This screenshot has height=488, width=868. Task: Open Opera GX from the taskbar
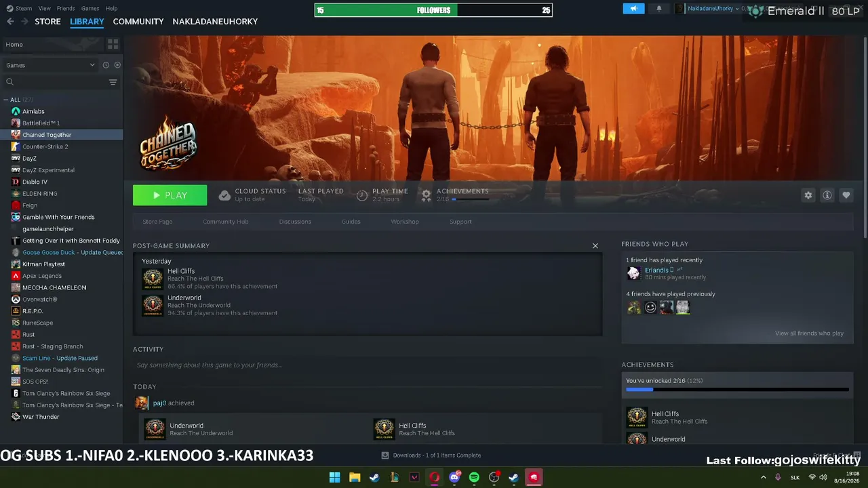(x=434, y=477)
